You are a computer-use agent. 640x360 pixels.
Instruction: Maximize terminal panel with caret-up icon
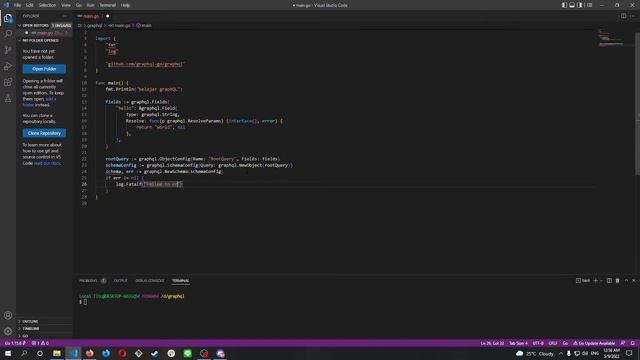(x=626, y=280)
